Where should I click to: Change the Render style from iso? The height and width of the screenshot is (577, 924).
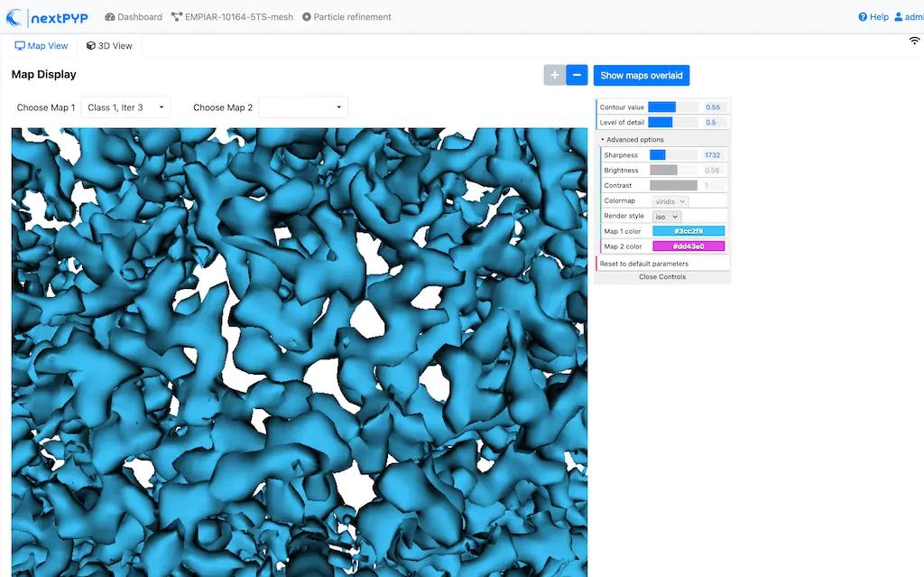coord(667,215)
